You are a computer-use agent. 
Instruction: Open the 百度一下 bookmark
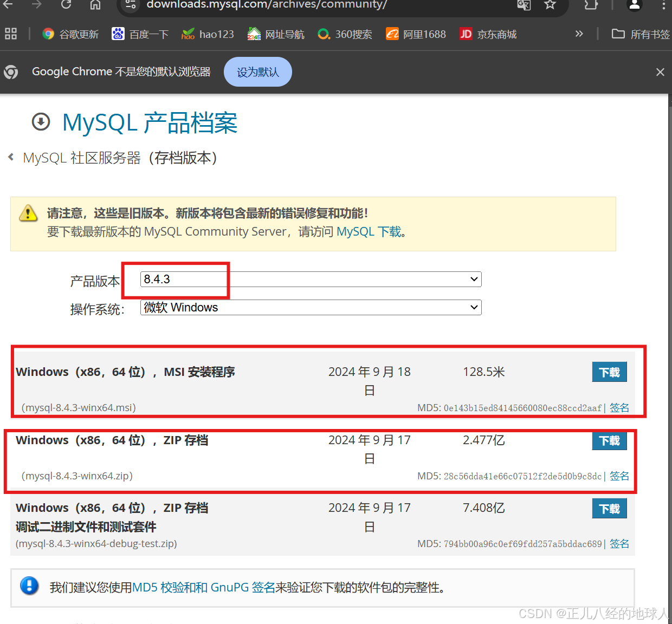[140, 34]
